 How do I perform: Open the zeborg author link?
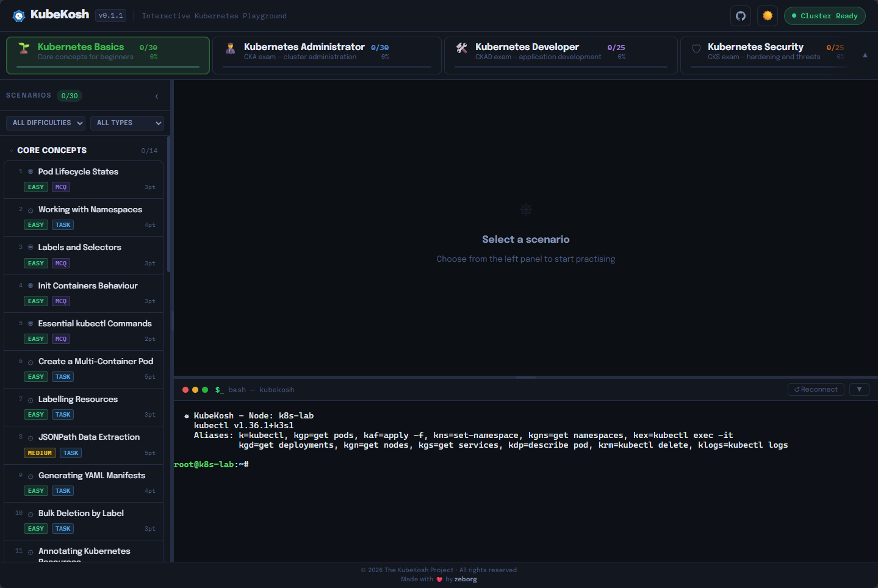coord(466,579)
